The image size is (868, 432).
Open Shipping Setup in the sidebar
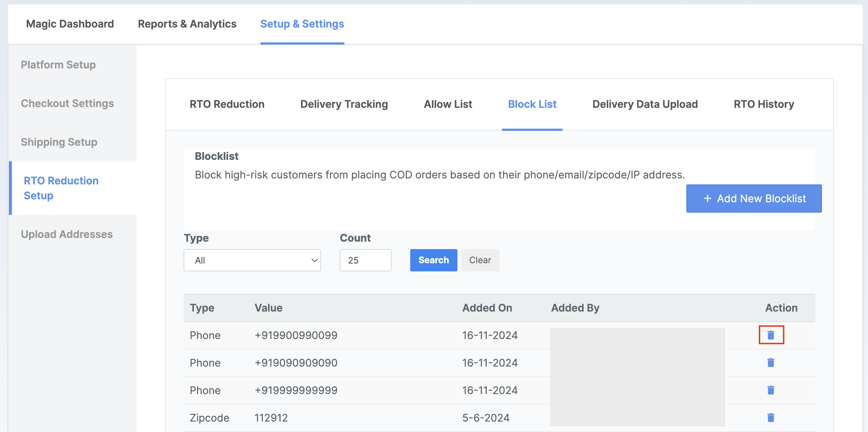[x=59, y=142]
